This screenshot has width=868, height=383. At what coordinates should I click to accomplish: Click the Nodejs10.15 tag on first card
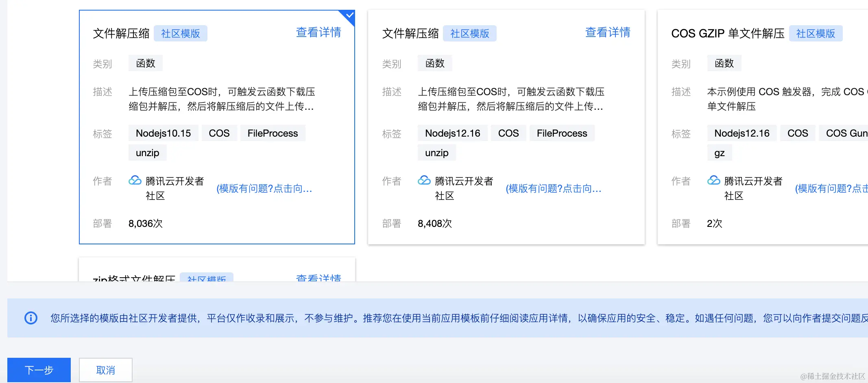(163, 133)
